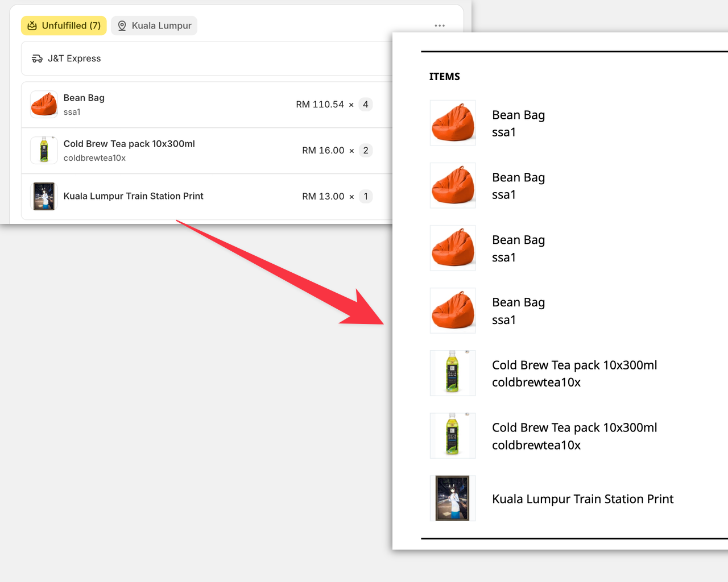728x582 pixels.
Task: Click the Train Station Print quantity badge 1
Action: point(366,197)
